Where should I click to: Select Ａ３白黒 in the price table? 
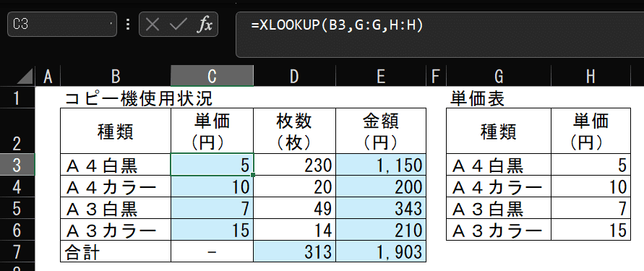(498, 208)
